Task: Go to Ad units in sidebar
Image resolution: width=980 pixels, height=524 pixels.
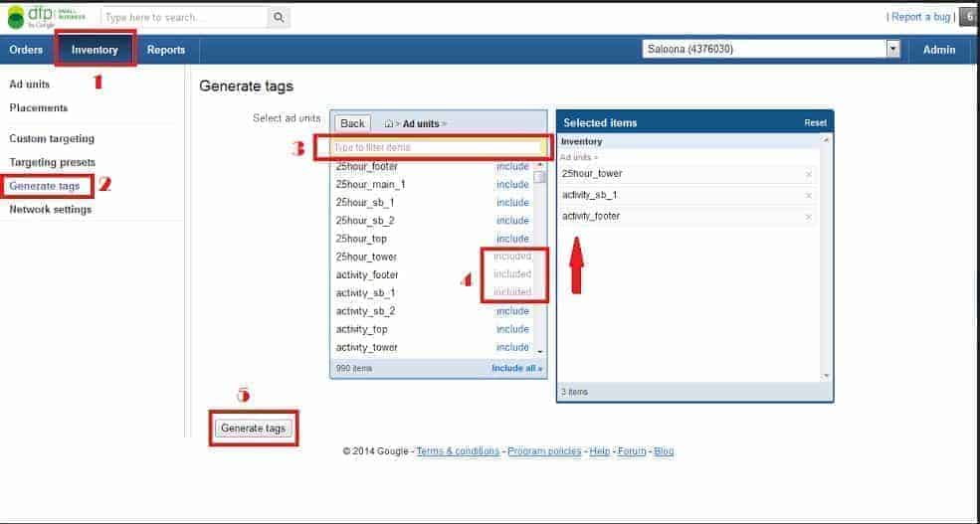Action: [30, 85]
